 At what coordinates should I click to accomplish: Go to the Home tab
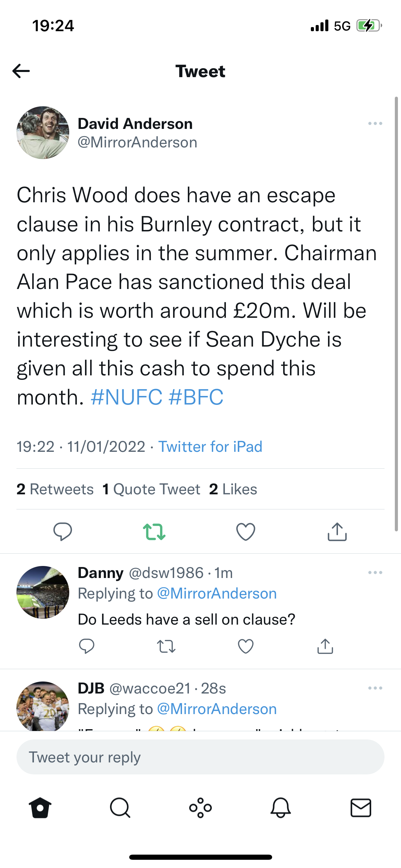click(x=40, y=808)
